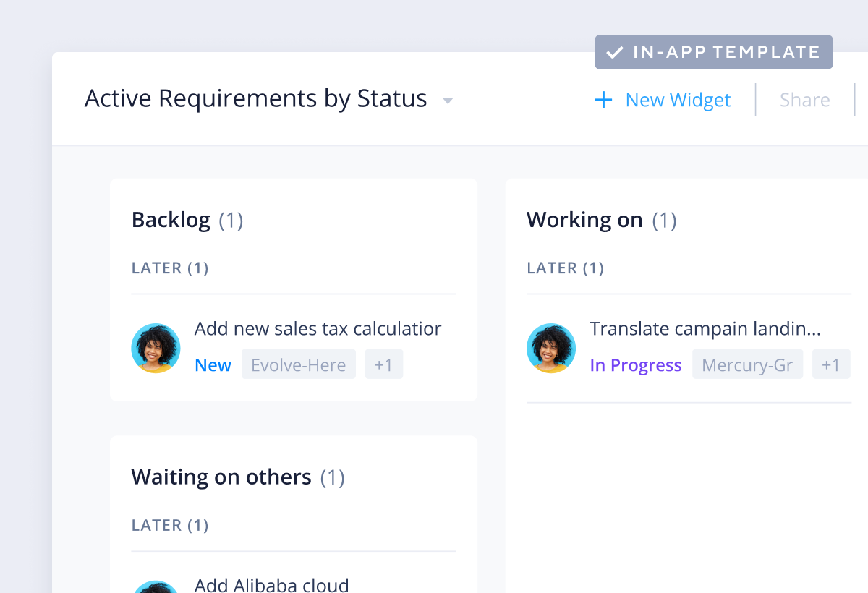Open "Translate campain landin..." requirement
This screenshot has height=593, width=868.
tap(705, 329)
